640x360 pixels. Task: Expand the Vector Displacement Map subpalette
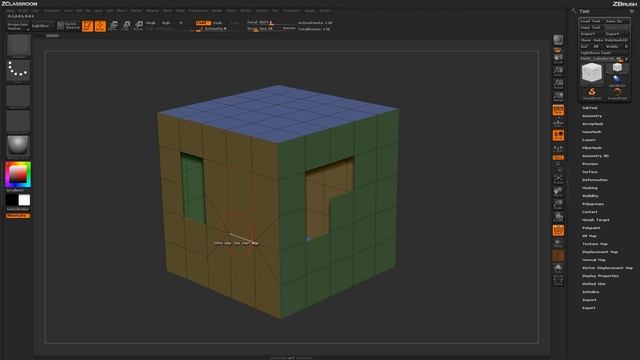point(607,268)
